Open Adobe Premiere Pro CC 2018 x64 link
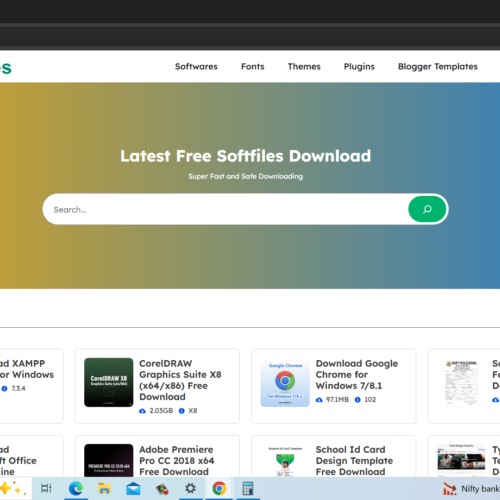 point(177,461)
